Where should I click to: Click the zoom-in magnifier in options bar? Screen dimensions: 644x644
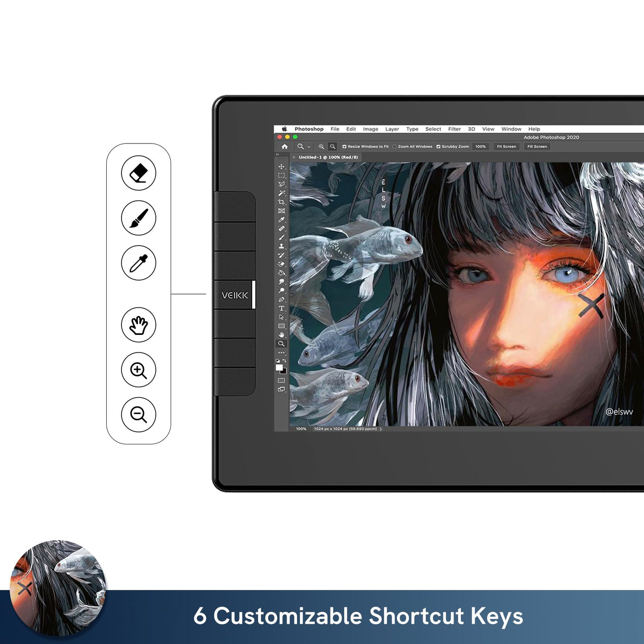click(x=321, y=147)
